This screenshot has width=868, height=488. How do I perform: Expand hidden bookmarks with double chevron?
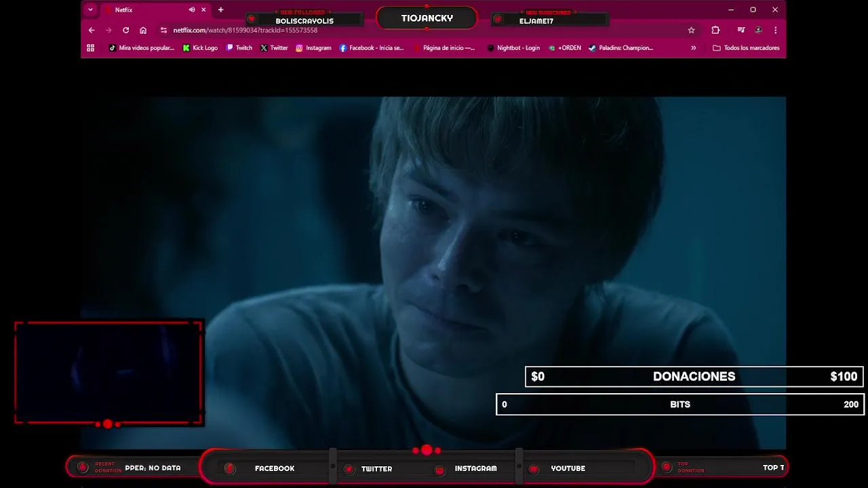(693, 47)
